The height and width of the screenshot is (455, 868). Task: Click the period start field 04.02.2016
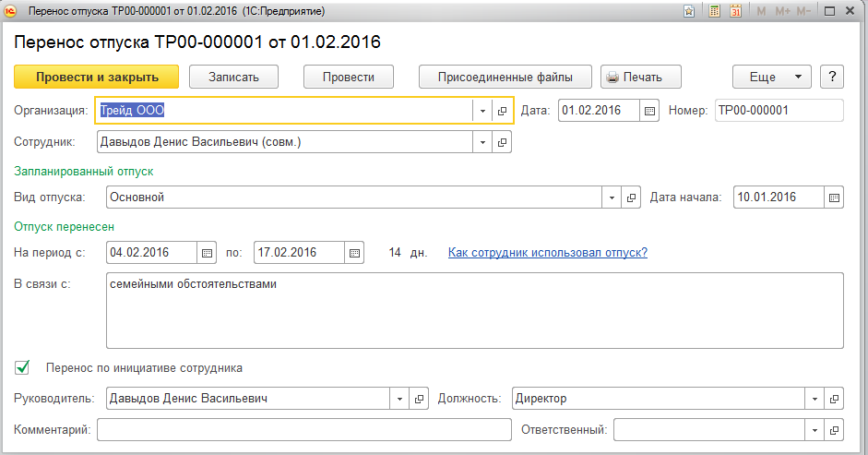(151, 253)
